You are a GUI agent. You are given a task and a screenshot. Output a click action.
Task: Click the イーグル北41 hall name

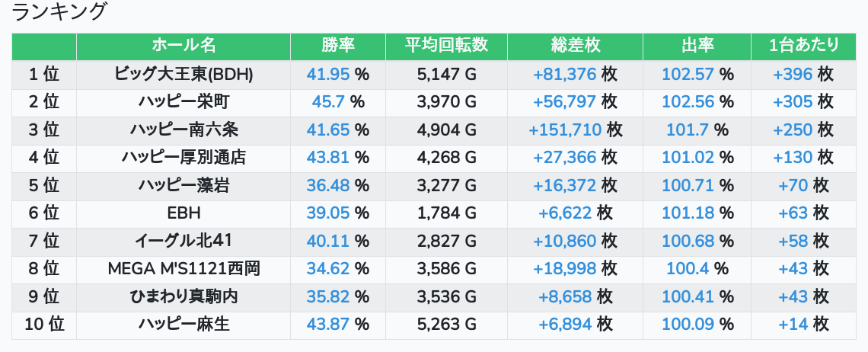click(183, 242)
